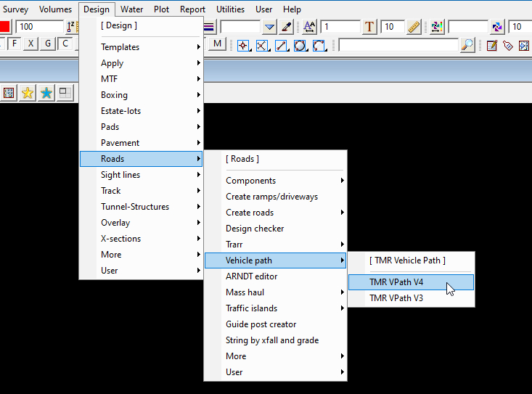The image size is (532, 394).
Task: Select the line snap tool icon
Action: [281, 45]
